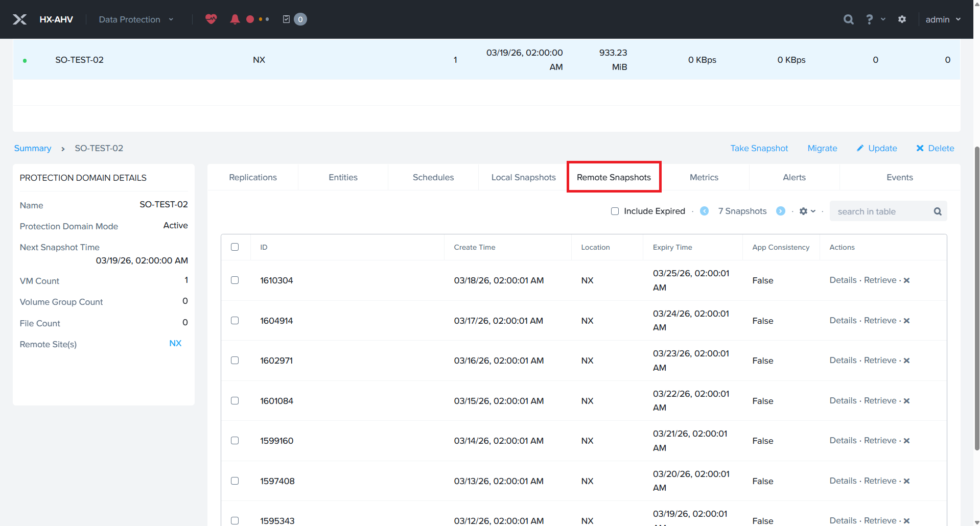Click the search in table field
This screenshot has height=526, width=980.
[881, 211]
